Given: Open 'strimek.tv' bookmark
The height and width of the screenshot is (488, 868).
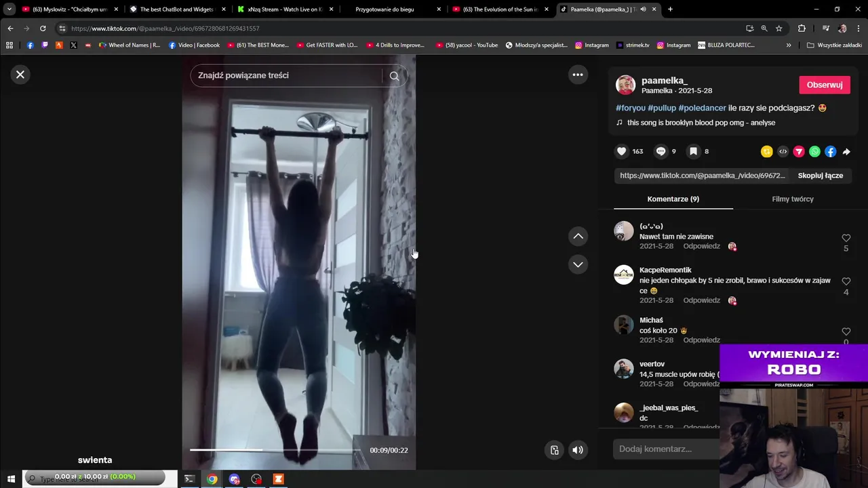Looking at the screenshot, I should pyautogui.click(x=633, y=45).
